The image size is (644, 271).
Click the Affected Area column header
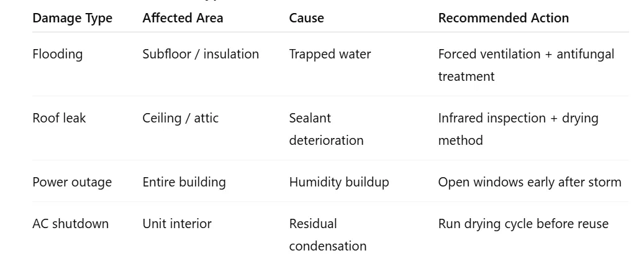coord(183,18)
